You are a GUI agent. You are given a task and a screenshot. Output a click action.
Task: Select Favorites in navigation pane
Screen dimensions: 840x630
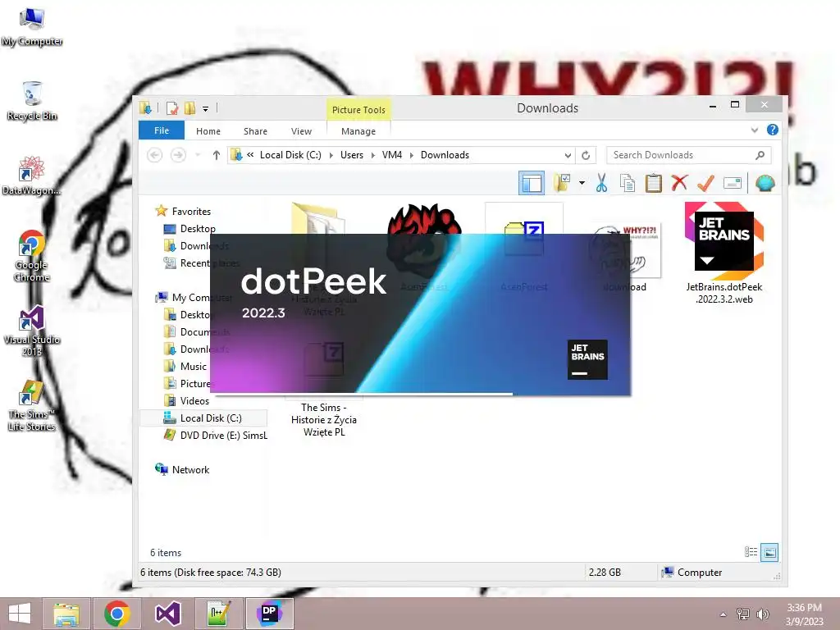pos(190,211)
